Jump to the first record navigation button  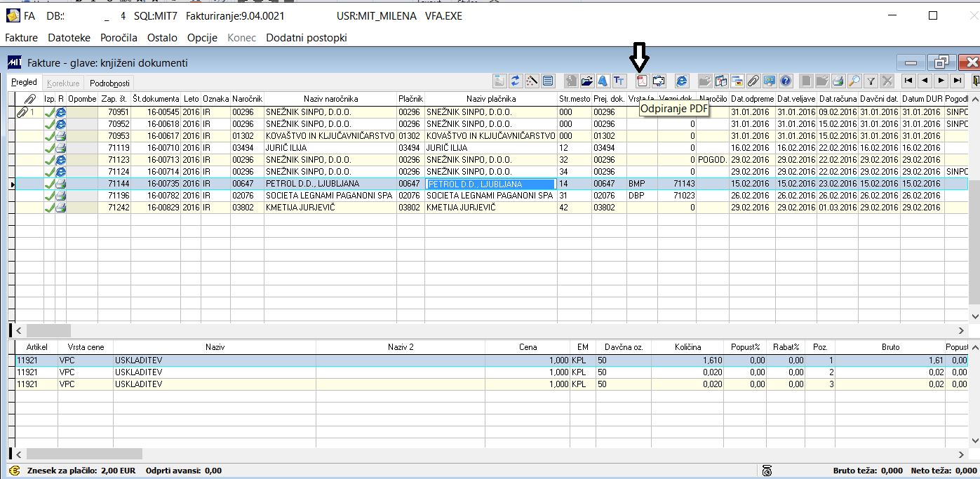(908, 81)
